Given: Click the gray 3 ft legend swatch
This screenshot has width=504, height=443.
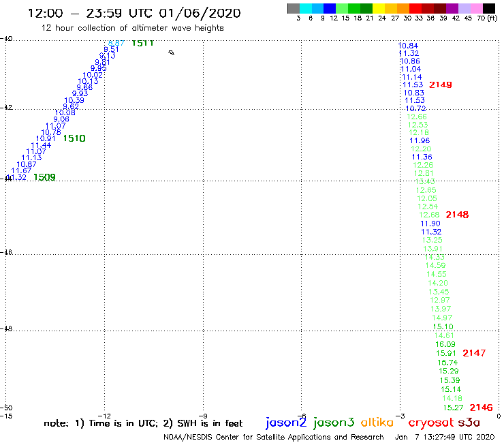Looking at the screenshot, I should click(x=294, y=8).
